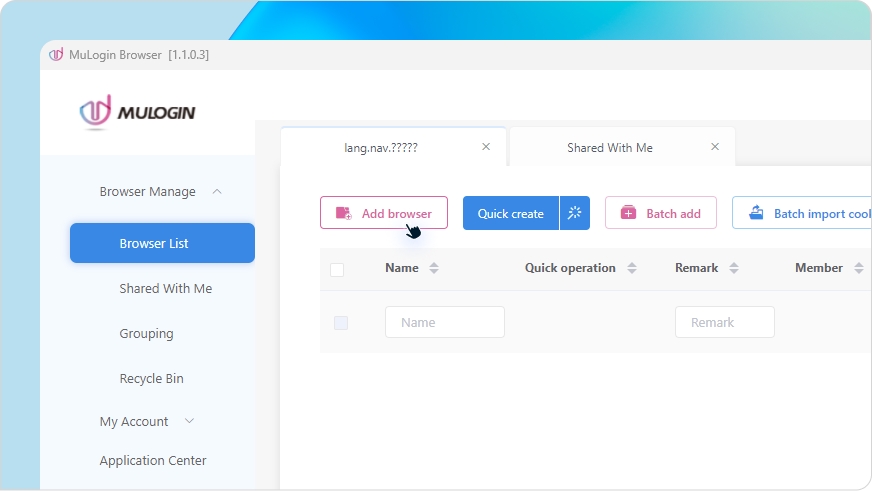The image size is (872, 491).
Task: Collapse the Browser Manage section
Action: click(217, 192)
